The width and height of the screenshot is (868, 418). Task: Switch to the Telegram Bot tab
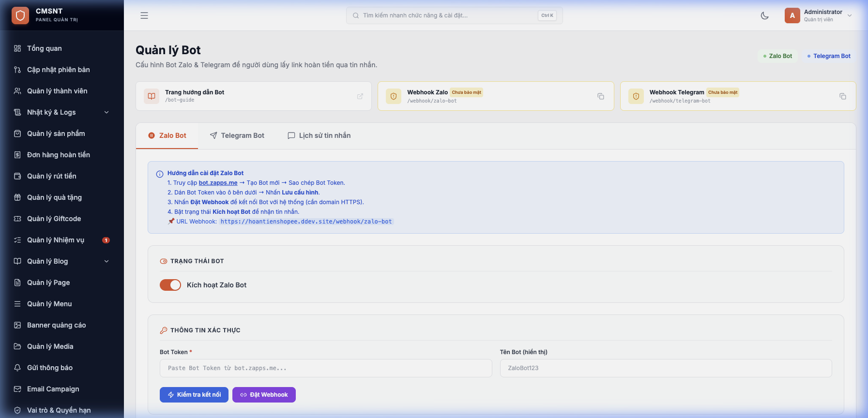tap(237, 135)
